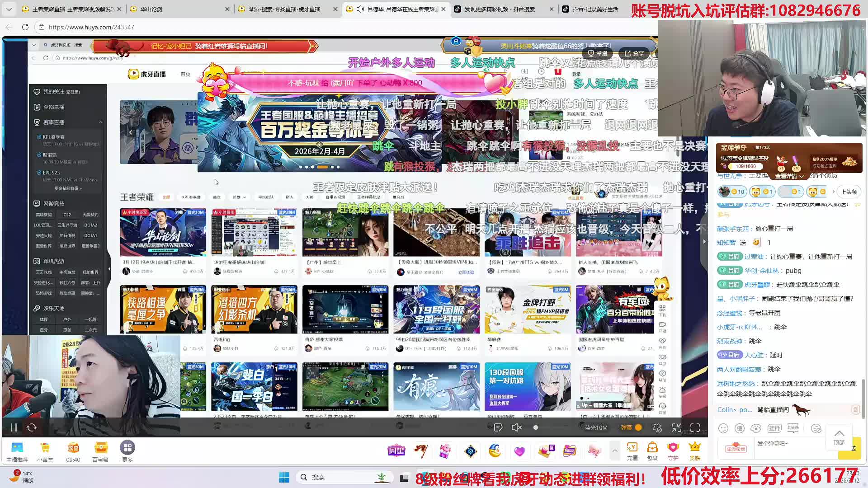Image resolution: width=868 pixels, height=488 pixels.
Task: Expand the gift list arrow
Action: point(614,450)
